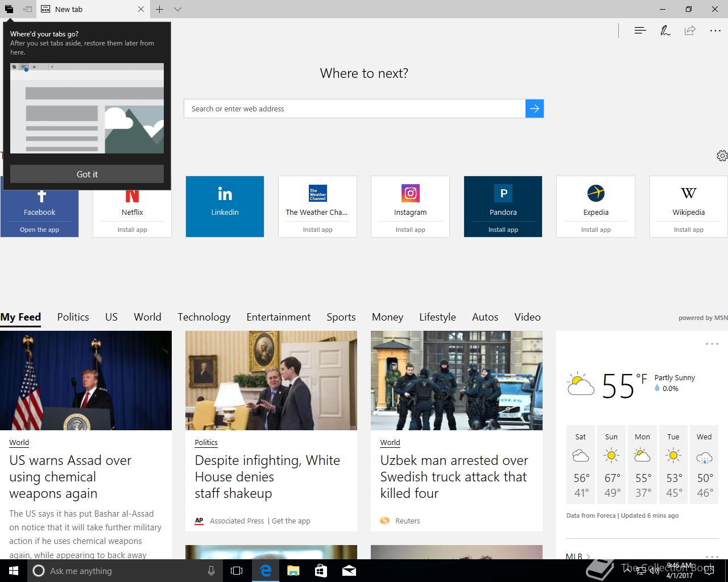
Task: Open the Linkedin tile
Action: click(x=225, y=206)
